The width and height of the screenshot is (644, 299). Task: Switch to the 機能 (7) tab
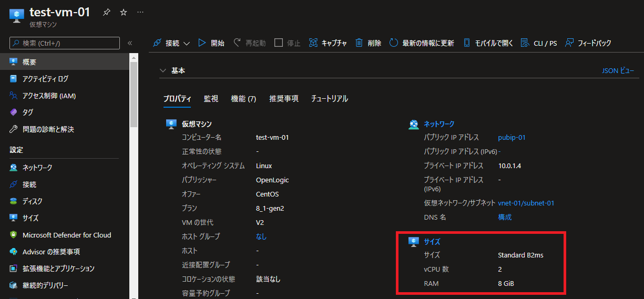pyautogui.click(x=243, y=99)
